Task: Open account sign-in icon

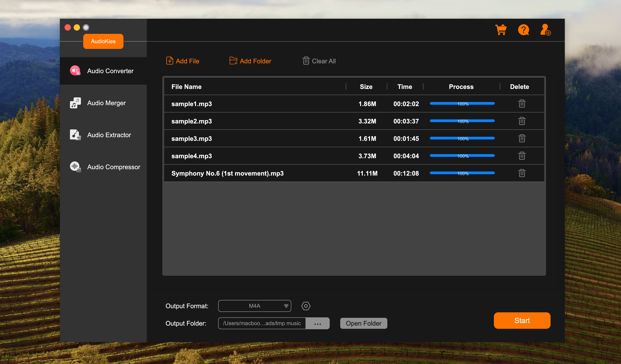Action: click(545, 30)
